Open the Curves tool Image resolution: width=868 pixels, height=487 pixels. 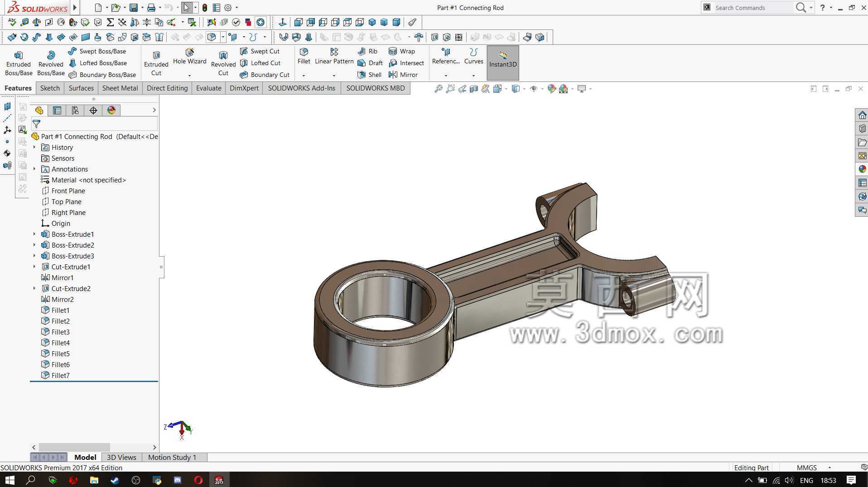tap(474, 57)
